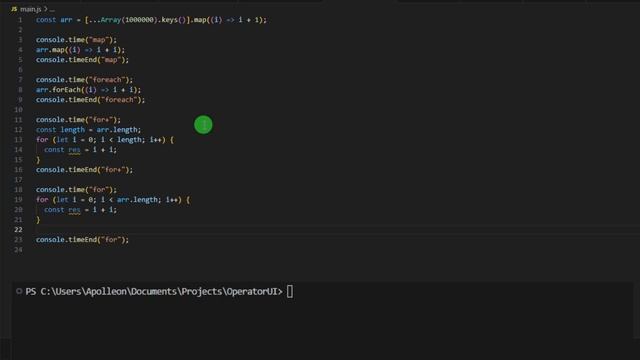Click the console.timeEnd("map") line
Viewport: 640px width, 360px height.
(x=82, y=60)
